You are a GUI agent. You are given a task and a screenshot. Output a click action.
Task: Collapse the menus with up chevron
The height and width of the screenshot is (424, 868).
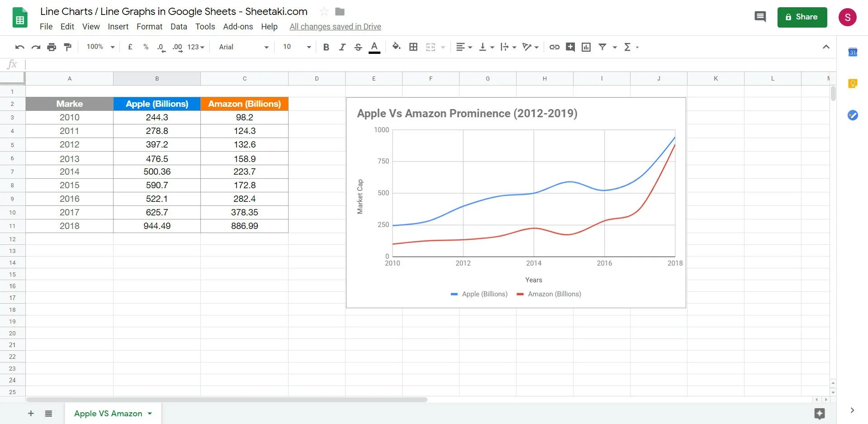pyautogui.click(x=826, y=47)
